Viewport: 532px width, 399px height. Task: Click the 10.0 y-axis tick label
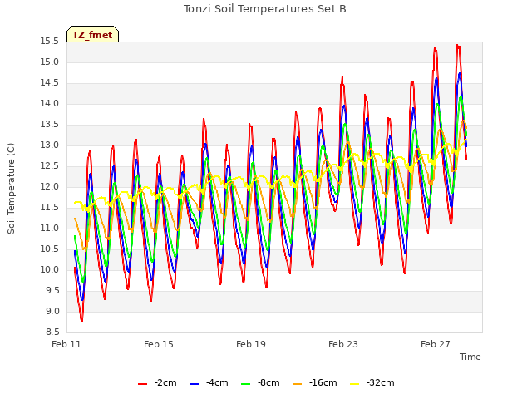[50, 270]
